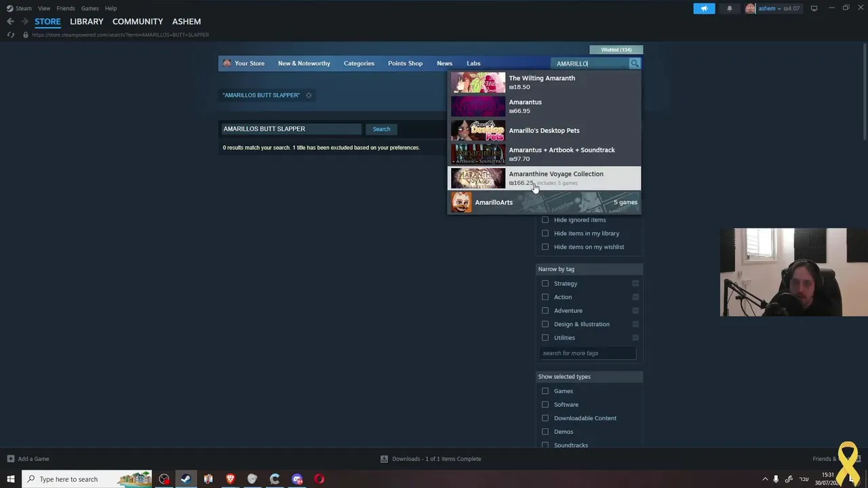The width and height of the screenshot is (868, 488).
Task: Check the Software type checkbox
Action: click(545, 405)
